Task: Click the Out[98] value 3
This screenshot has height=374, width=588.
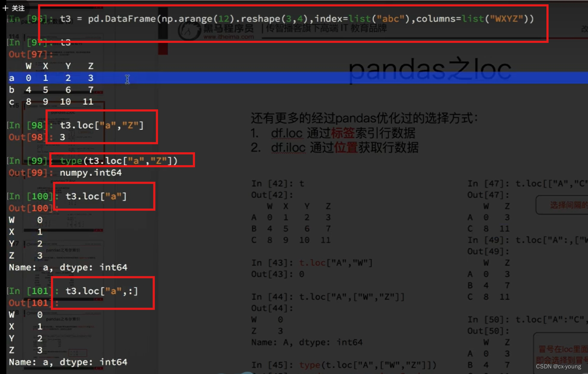Action: [63, 137]
